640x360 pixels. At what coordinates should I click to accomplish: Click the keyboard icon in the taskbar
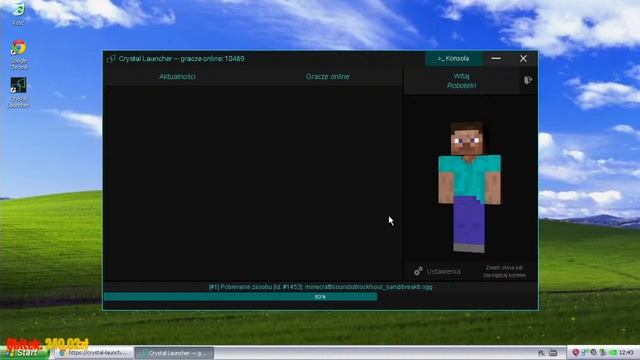pos(553,353)
